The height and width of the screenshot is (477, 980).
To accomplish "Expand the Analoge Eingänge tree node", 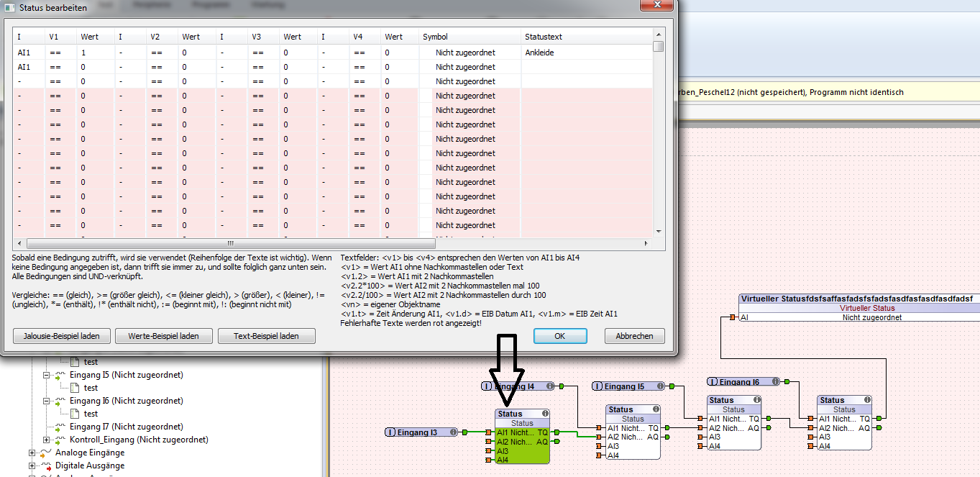I will [32, 453].
